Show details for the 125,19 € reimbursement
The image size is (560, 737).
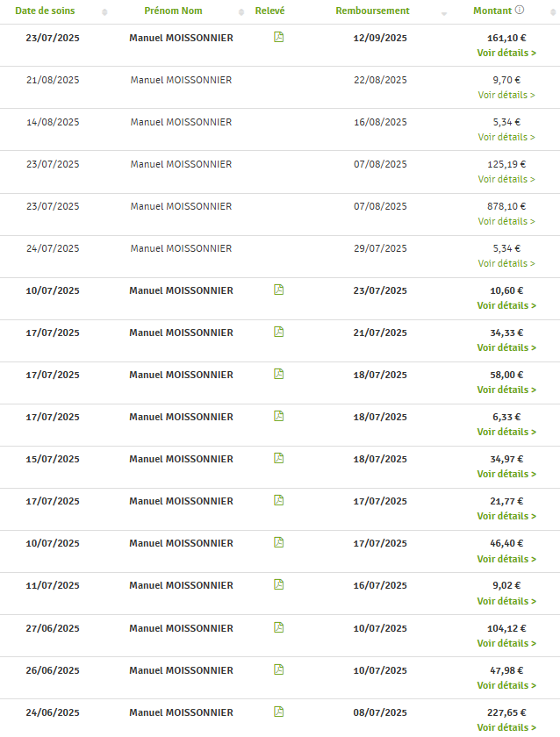point(506,179)
